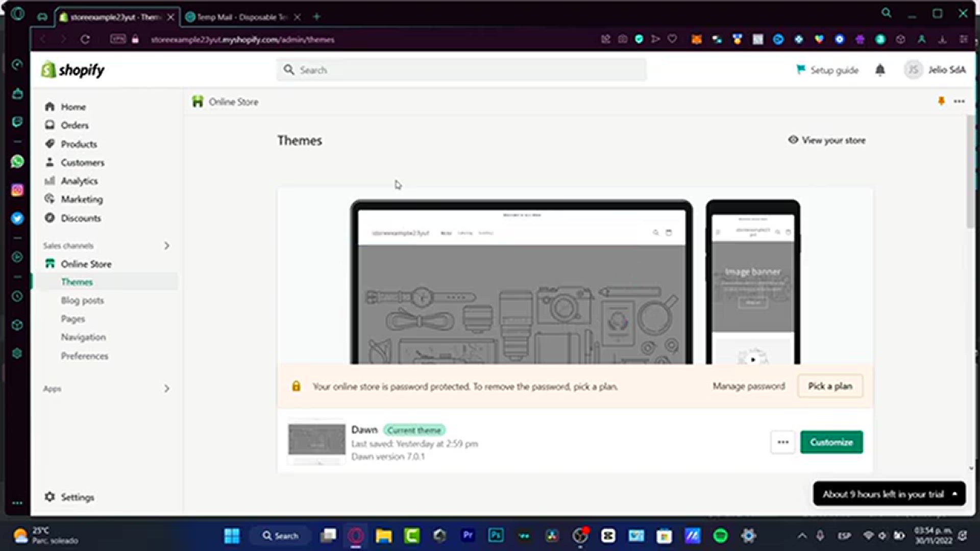Open the page header three-dots menu
The width and height of the screenshot is (980, 551).
[959, 101]
